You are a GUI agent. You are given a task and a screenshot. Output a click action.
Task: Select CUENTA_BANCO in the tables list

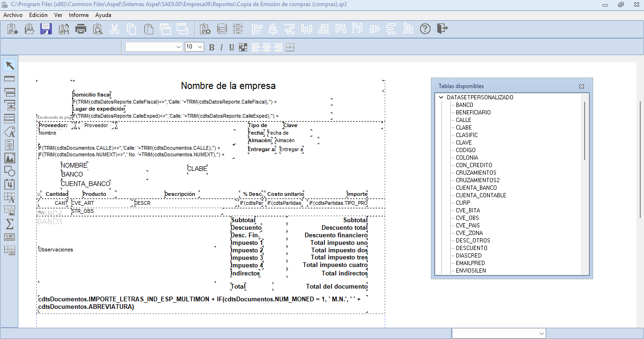coord(476,188)
